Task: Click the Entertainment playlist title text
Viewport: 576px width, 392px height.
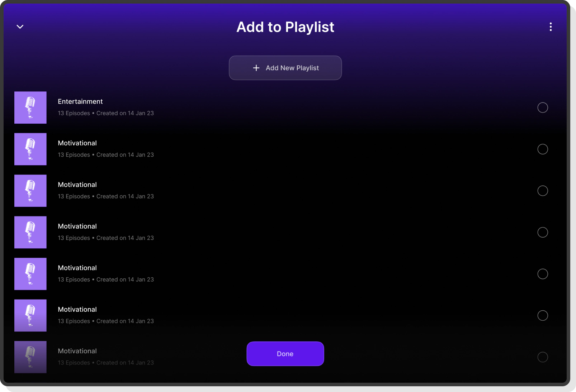Action: (80, 101)
